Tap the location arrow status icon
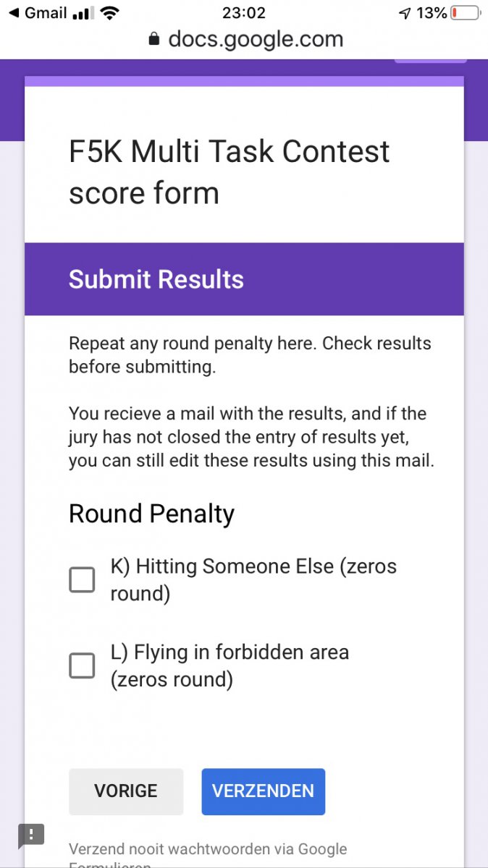 tap(405, 13)
